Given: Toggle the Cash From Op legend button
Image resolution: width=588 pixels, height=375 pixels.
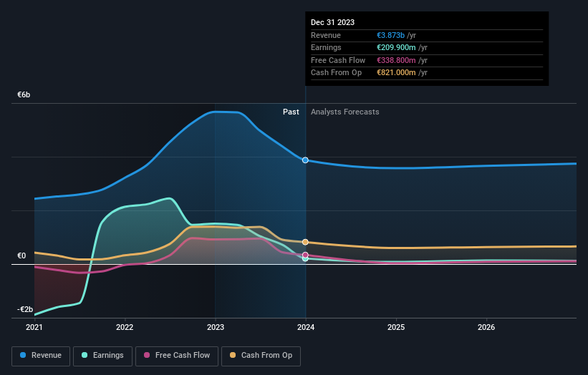Looking at the screenshot, I should tap(261, 356).
